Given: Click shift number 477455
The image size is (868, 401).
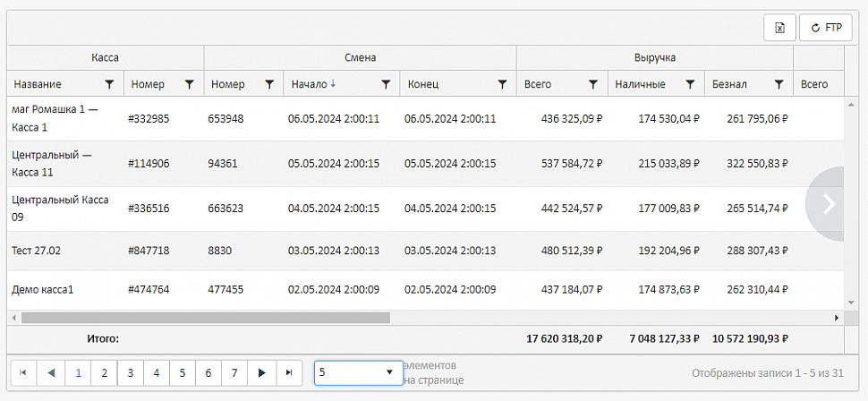Looking at the screenshot, I should 226,290.
